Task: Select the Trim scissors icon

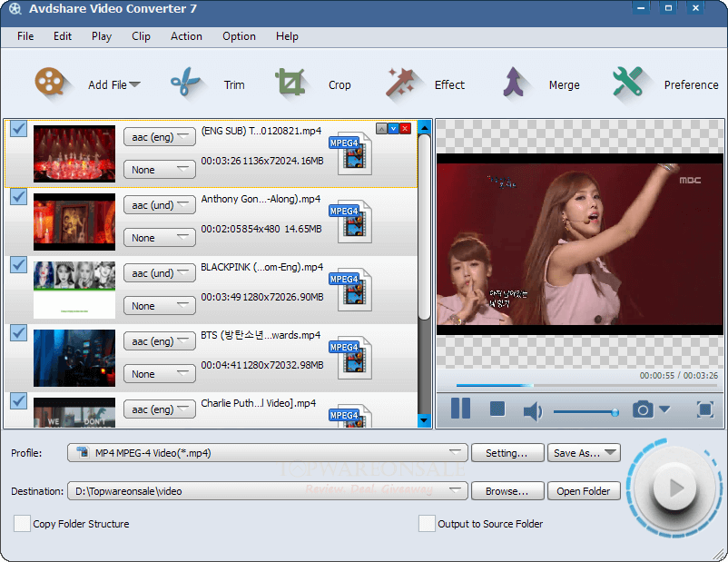Action: click(185, 82)
